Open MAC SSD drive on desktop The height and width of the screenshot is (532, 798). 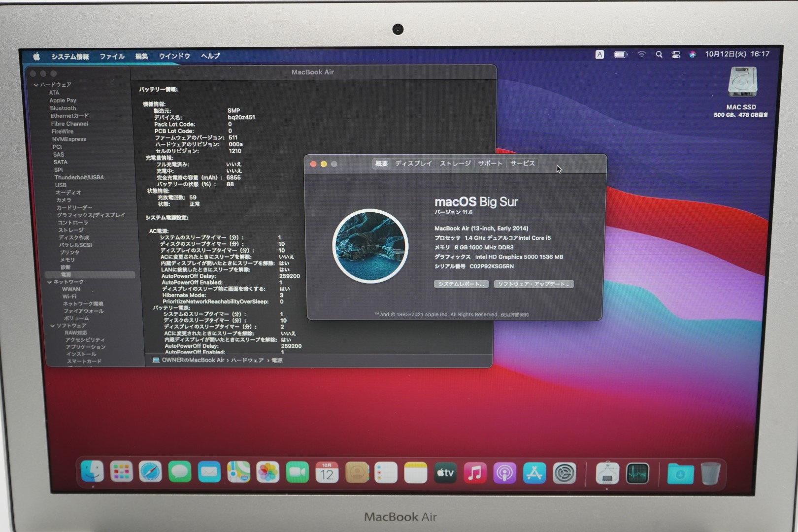[741, 83]
